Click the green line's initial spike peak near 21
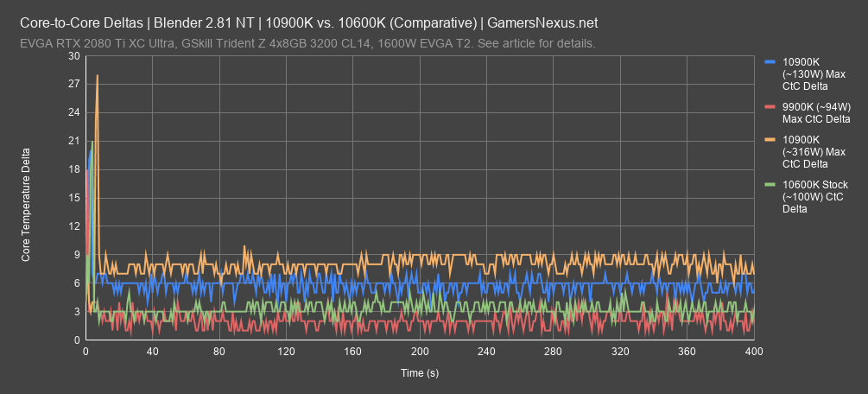The height and width of the screenshot is (394, 868). click(92, 142)
